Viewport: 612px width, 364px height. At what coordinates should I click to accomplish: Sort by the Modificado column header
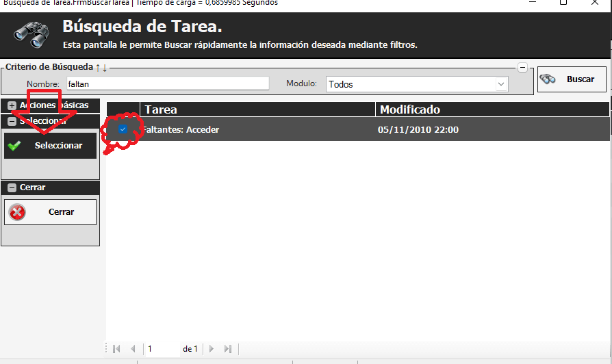pyautogui.click(x=492, y=109)
